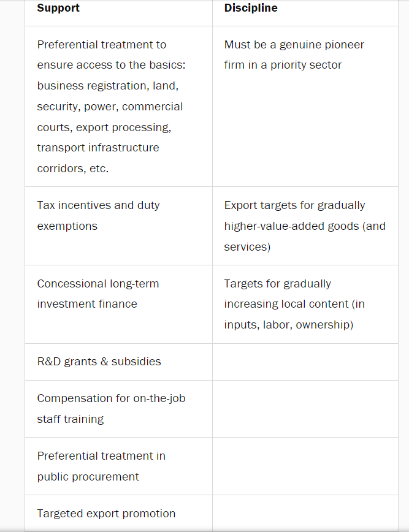Click the empty Discipline cell beside R&D grants
409x532 pixels.
[305, 362]
